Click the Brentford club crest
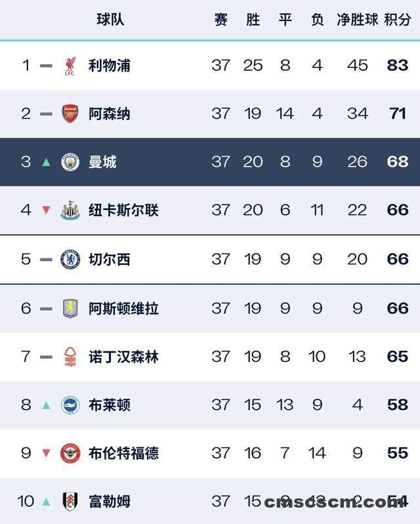The width and height of the screenshot is (420, 524). [70, 453]
